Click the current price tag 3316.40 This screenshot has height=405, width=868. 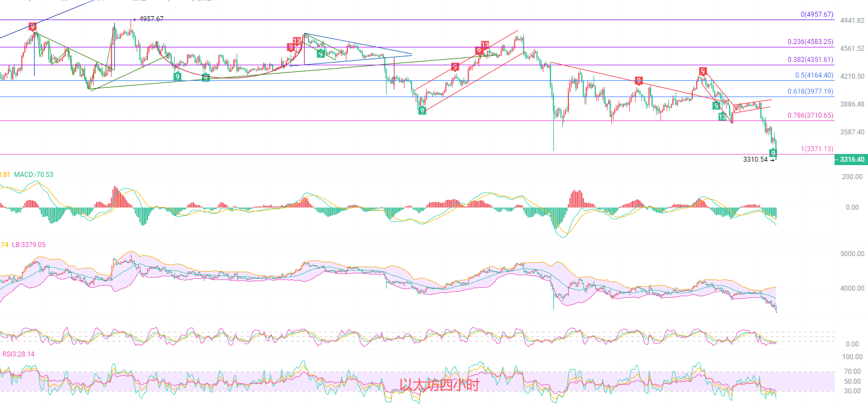coord(851,160)
